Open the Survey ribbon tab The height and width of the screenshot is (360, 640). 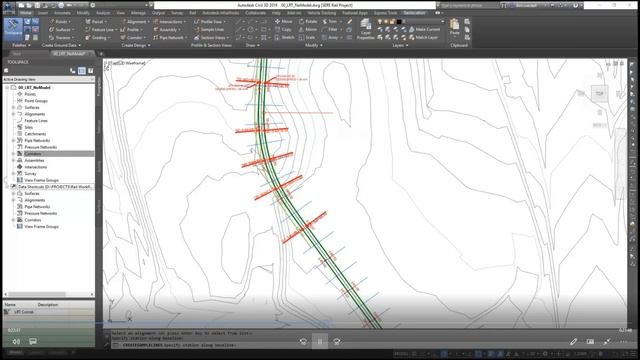pos(177,13)
